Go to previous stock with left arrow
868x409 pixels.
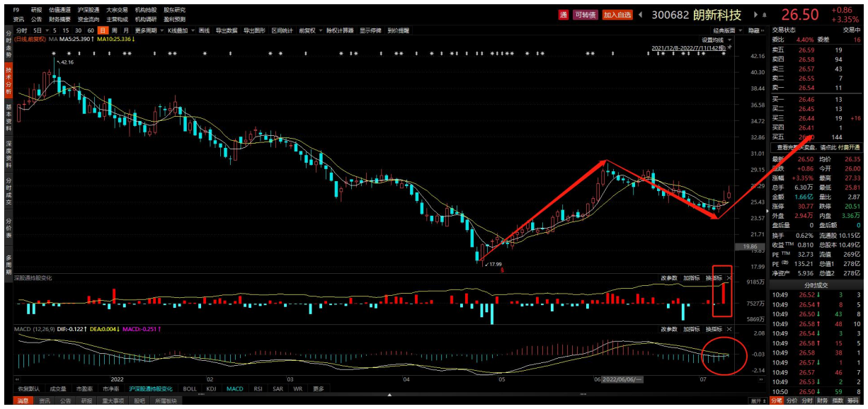(640, 15)
